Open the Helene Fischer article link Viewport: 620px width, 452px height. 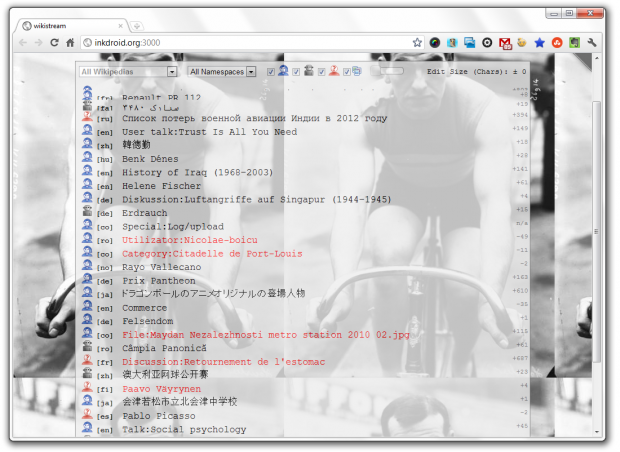(161, 186)
